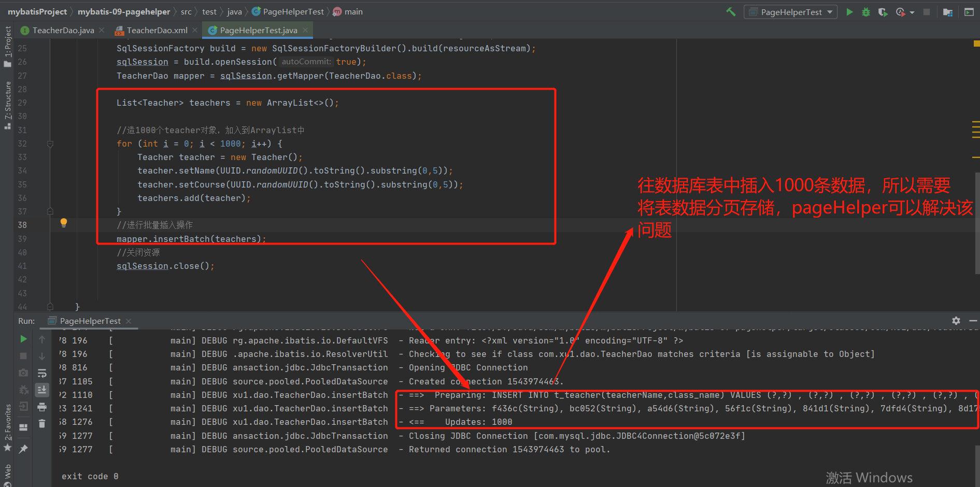Click mapper.insertBatch(teachers) on line 39
This screenshot has width=980, height=487.
tap(191, 239)
